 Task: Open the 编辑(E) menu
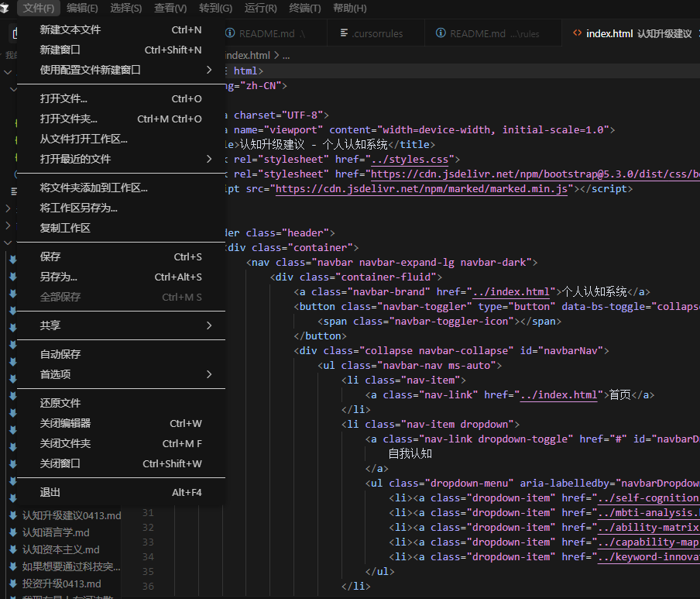tap(82, 8)
